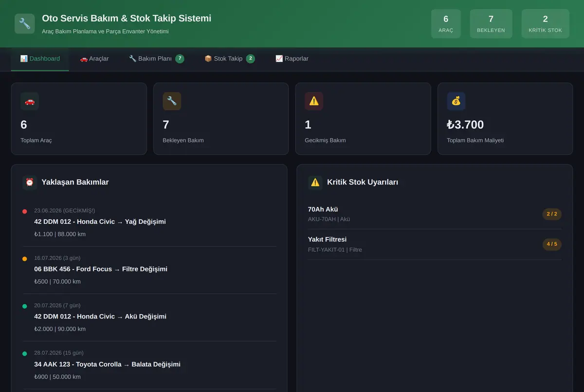Image resolution: width=584 pixels, height=392 pixels.
Task: Select the Honda Civic Yağ Değişimi entry
Action: pos(150,223)
